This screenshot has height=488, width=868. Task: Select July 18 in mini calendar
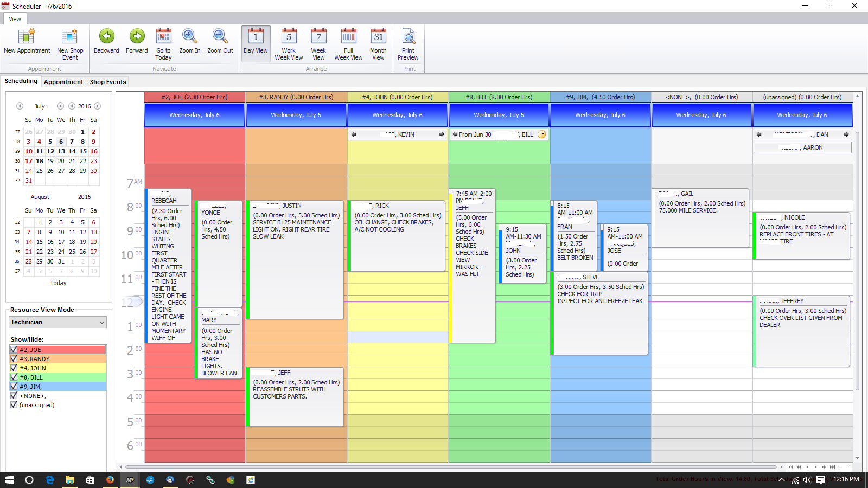[x=40, y=161]
